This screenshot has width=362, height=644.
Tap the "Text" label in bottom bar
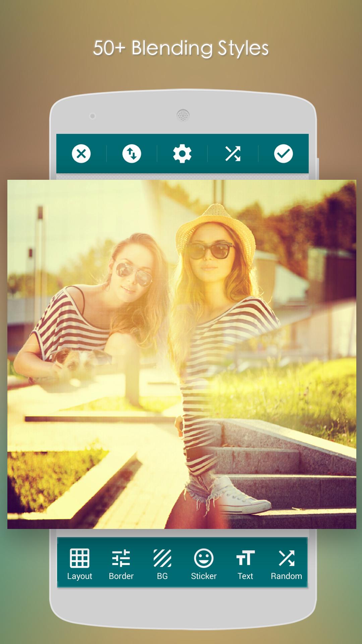[245, 576]
